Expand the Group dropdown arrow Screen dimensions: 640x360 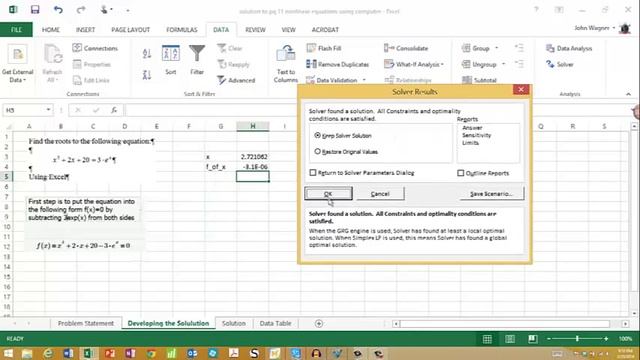(x=496, y=48)
